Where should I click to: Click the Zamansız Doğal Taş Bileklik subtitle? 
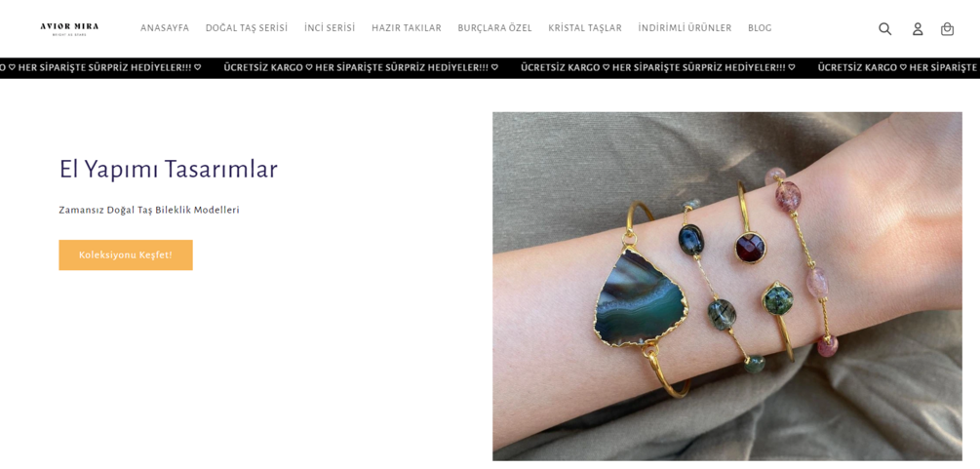click(x=149, y=210)
